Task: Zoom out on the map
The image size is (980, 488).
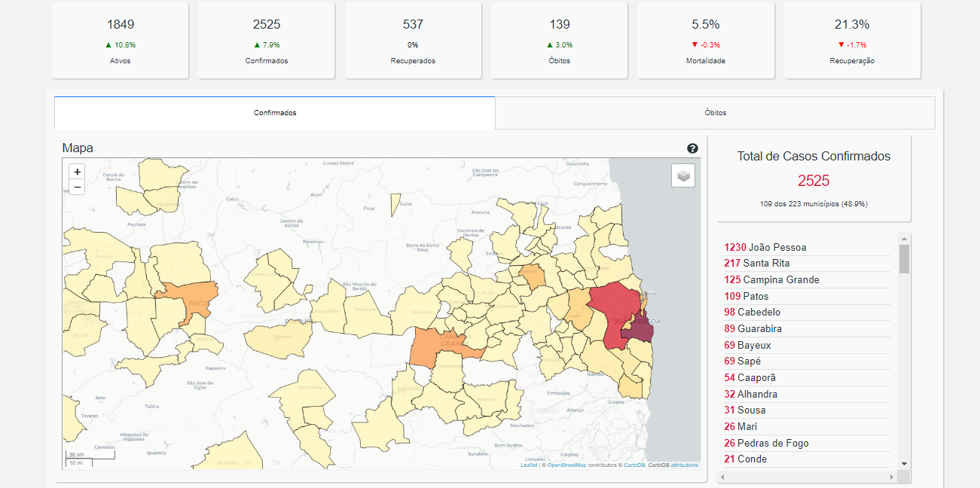Action: pyautogui.click(x=77, y=187)
